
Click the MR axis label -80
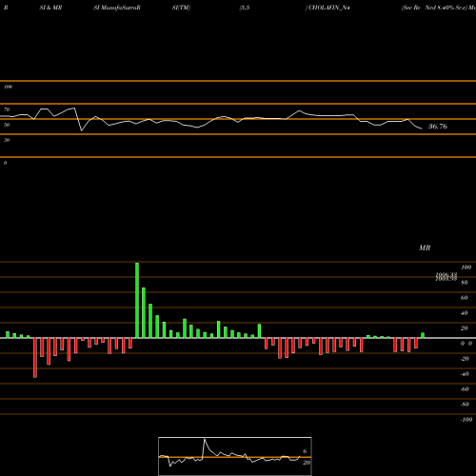[465, 405]
